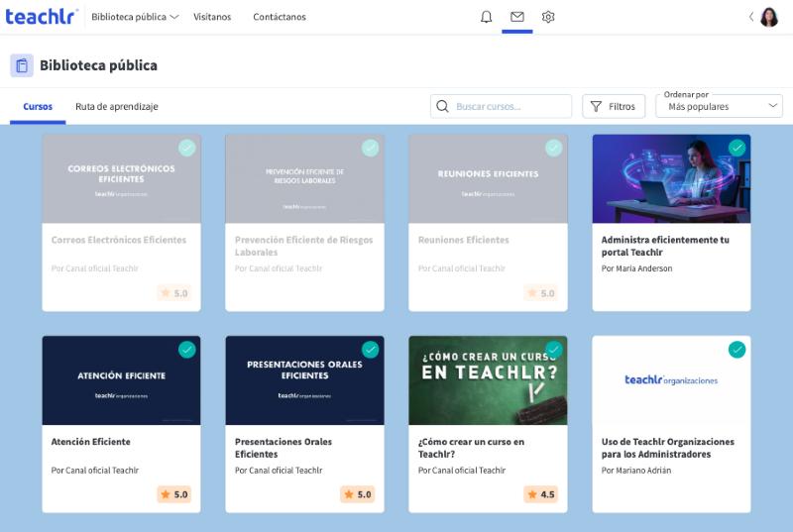Click checkmark badge on ¿Cómo crear un curso card
Image resolution: width=793 pixels, height=532 pixels.
coord(554,350)
